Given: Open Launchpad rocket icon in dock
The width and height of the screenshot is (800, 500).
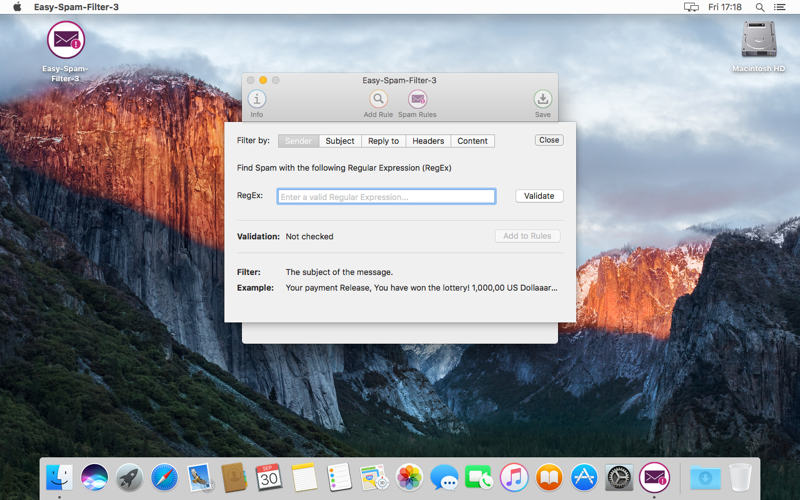Looking at the screenshot, I should point(129,478).
